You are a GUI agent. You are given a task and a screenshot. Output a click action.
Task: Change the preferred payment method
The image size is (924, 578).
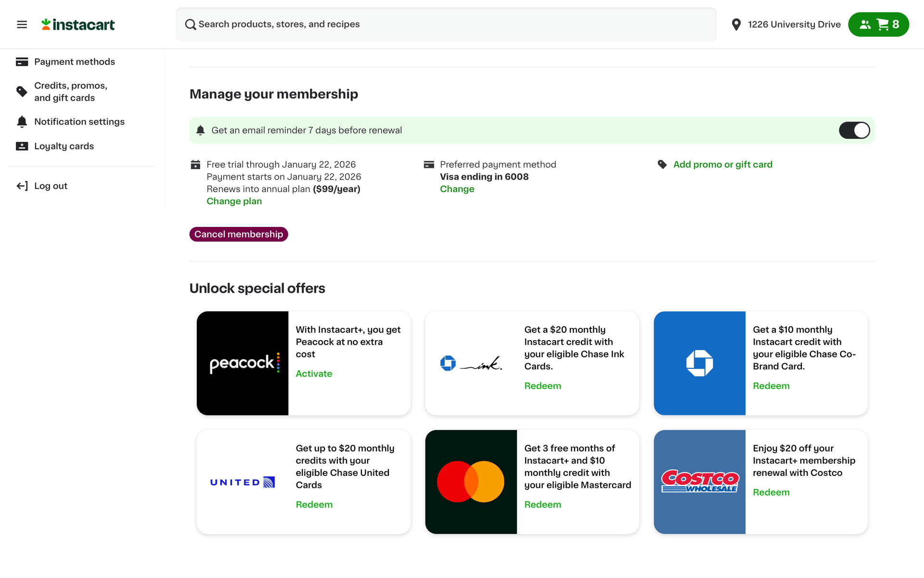[x=457, y=189]
